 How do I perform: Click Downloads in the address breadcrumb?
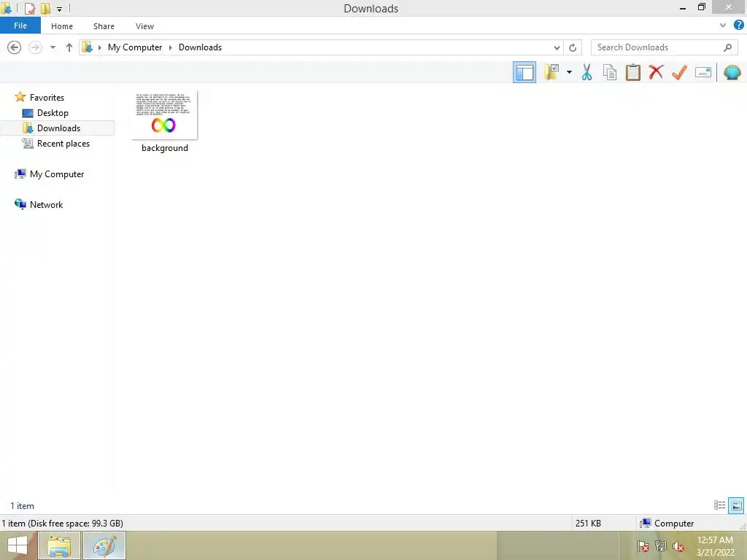click(200, 47)
